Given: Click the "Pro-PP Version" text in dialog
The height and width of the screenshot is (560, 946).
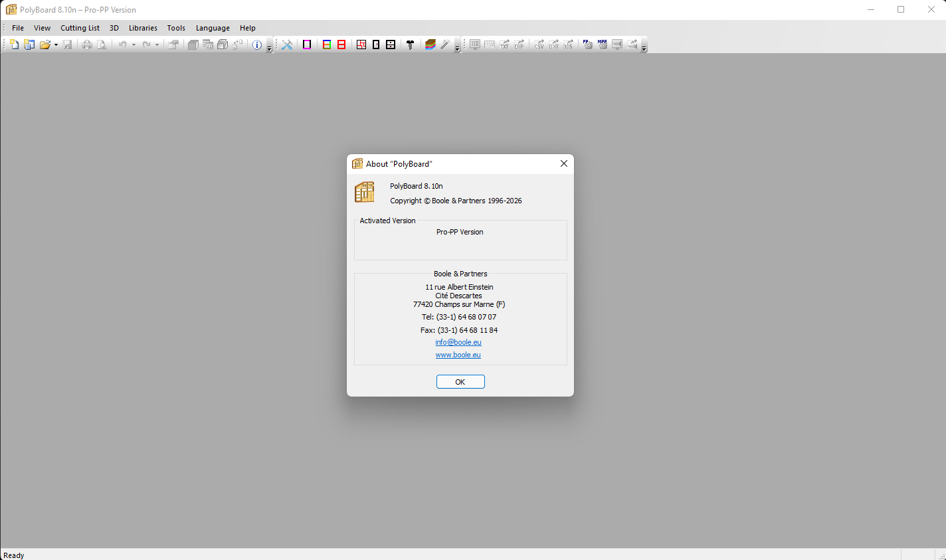Looking at the screenshot, I should [460, 232].
